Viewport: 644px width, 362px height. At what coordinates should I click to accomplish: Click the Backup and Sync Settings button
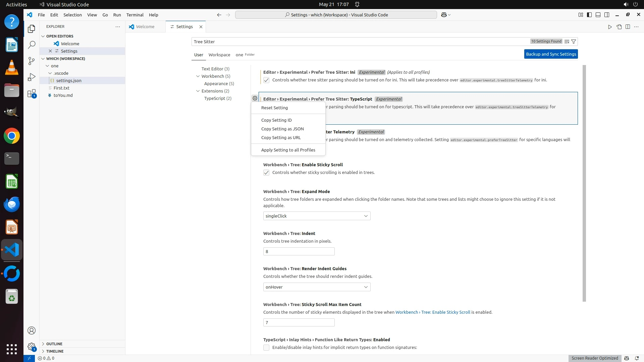[551, 54]
